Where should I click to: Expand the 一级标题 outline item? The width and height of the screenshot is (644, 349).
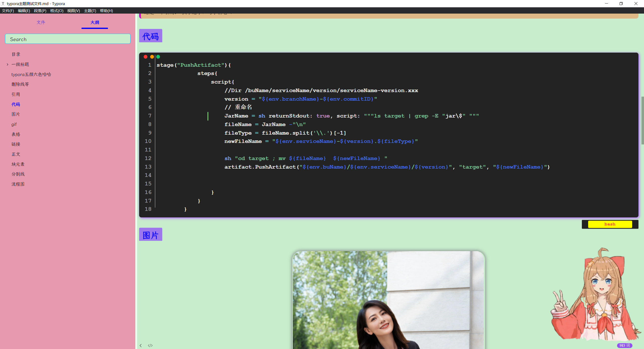[8, 64]
